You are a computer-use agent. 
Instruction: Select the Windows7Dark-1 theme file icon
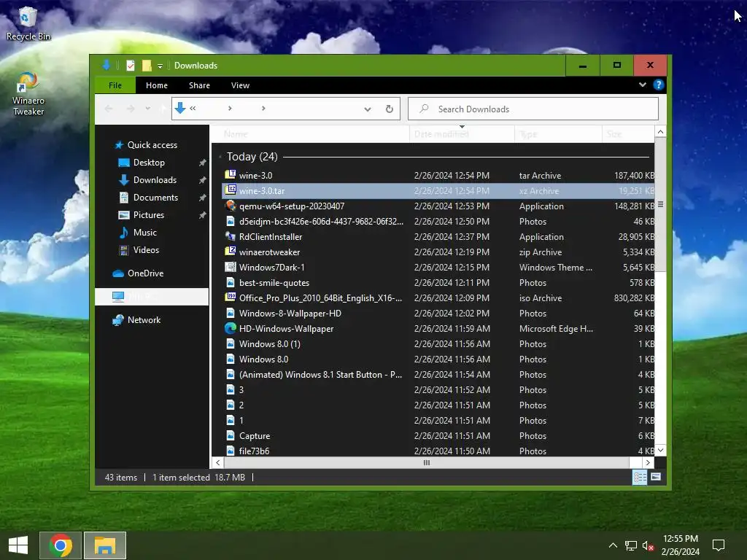coord(231,267)
